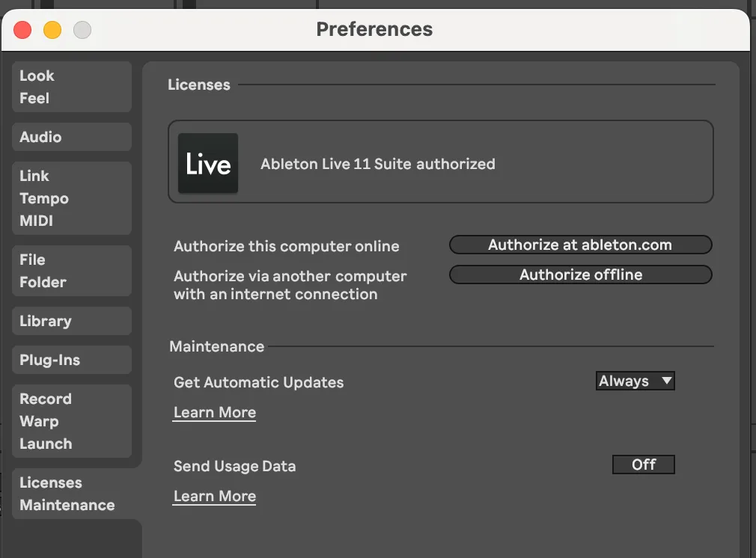
Task: Open Learn More link under Send Usage Data
Action: pyautogui.click(x=215, y=497)
